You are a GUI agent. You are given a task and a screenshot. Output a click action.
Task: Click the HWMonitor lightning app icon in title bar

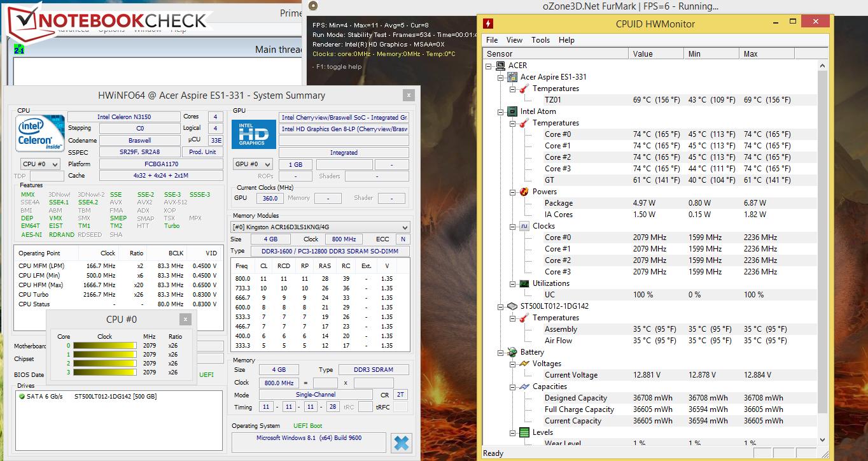[488, 24]
